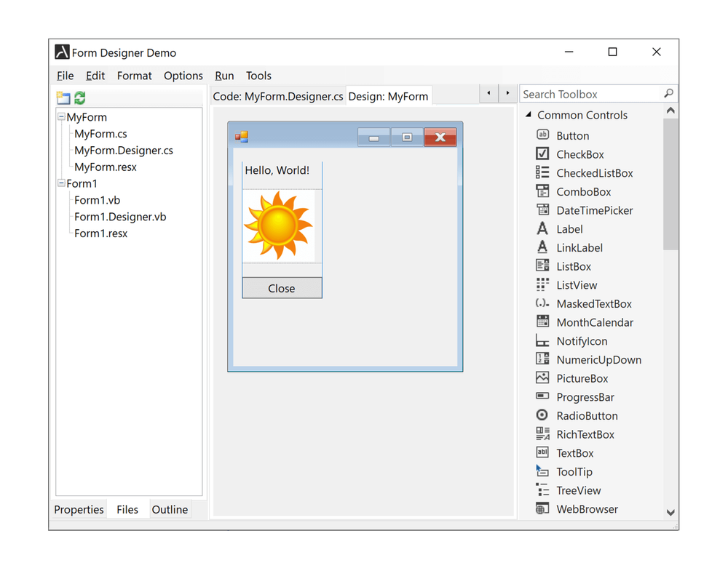This screenshot has width=728, height=571.
Task: Click the Close button on the designed form
Action: coord(281,288)
